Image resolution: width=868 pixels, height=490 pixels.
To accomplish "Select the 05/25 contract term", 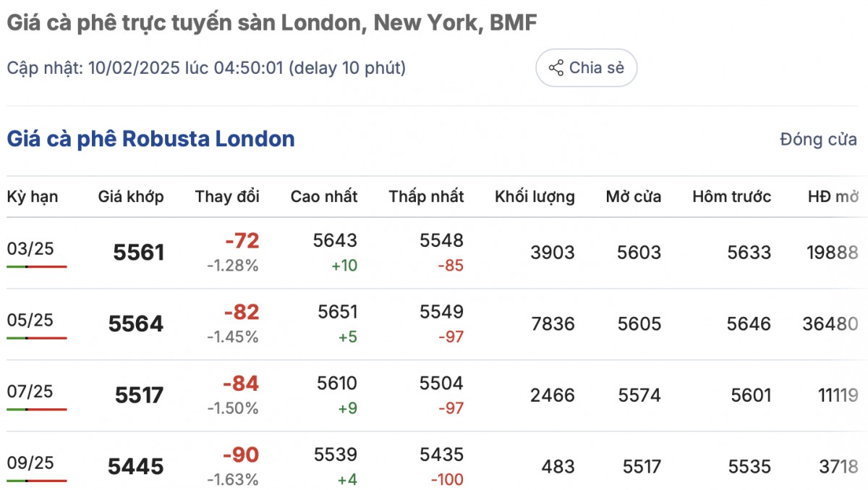I will click(30, 320).
